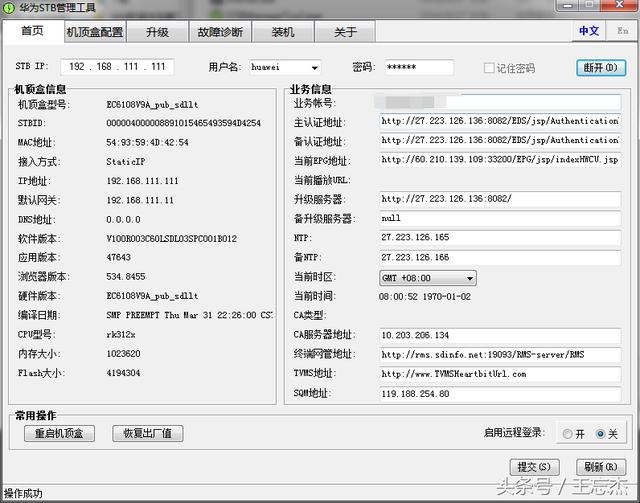The image size is (640, 503).
Task: Expand the 用户名 huawei dropdown
Action: tap(315, 68)
